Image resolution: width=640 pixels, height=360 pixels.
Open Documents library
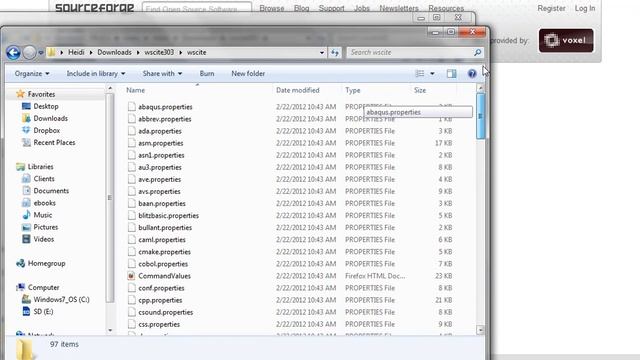[x=51, y=191]
